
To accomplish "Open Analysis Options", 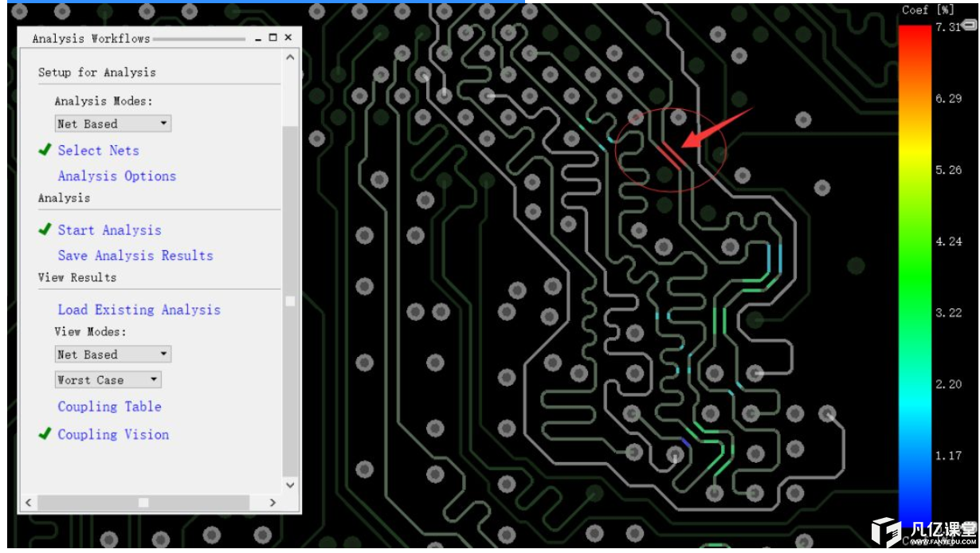I will pyautogui.click(x=116, y=176).
